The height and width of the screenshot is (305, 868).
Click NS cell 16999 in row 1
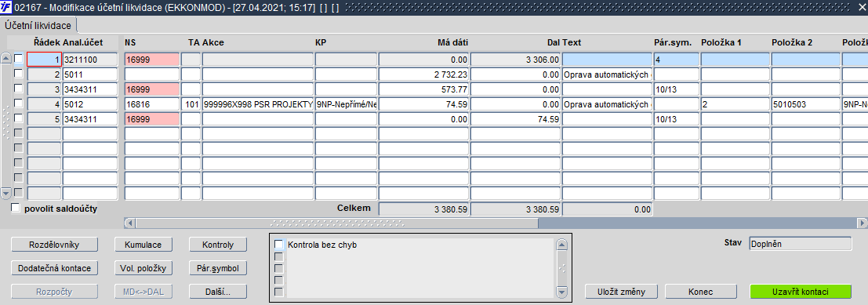(x=152, y=60)
